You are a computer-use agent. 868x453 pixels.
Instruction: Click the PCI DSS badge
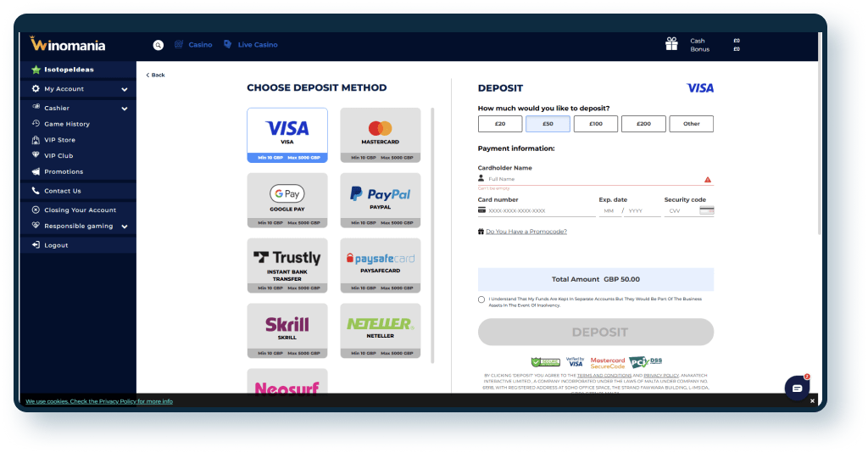click(x=645, y=362)
